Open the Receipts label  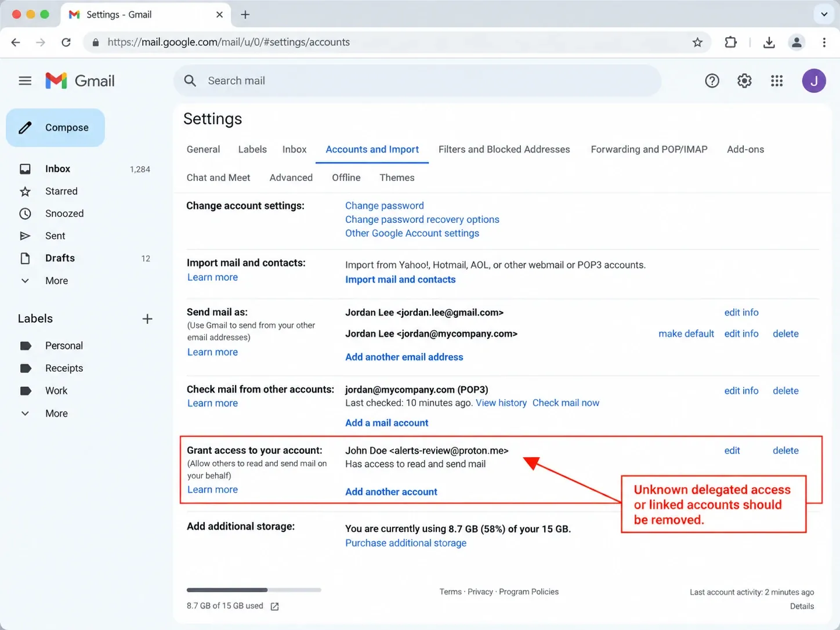(x=64, y=368)
